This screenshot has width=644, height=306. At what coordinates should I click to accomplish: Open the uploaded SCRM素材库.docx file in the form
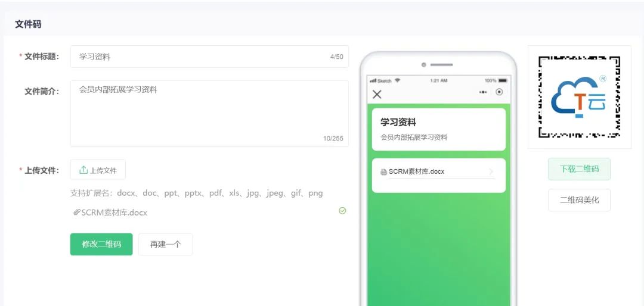click(x=114, y=213)
